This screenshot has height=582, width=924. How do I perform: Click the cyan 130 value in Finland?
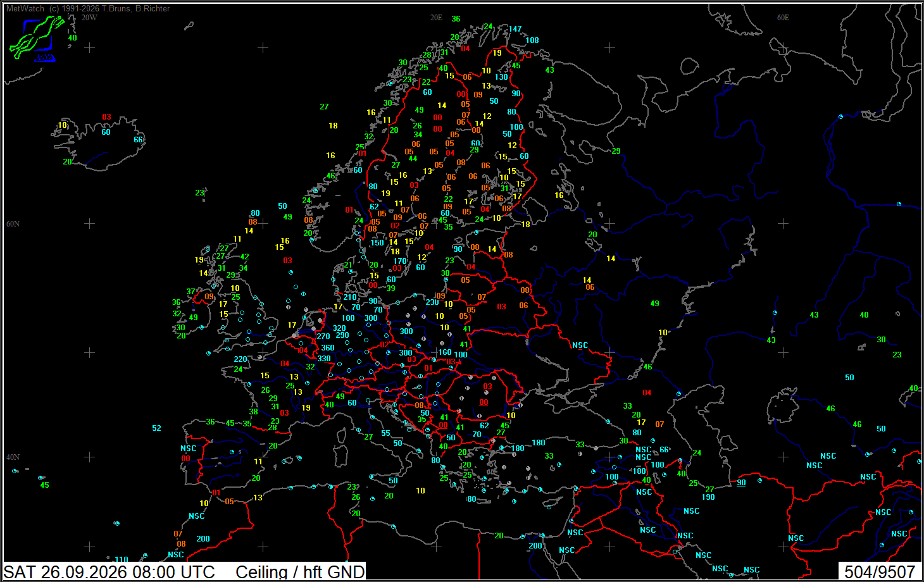tap(501, 77)
